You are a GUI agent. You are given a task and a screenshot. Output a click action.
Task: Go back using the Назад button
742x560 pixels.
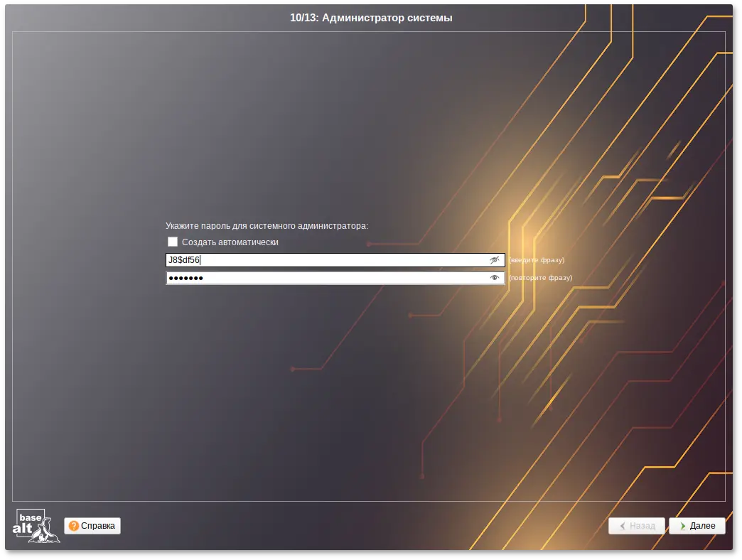pyautogui.click(x=637, y=526)
